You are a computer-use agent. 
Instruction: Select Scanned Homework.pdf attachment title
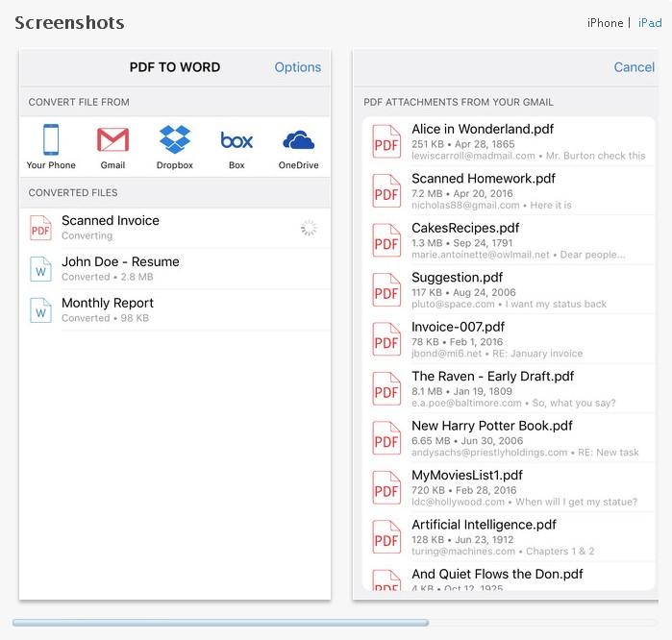(x=484, y=178)
